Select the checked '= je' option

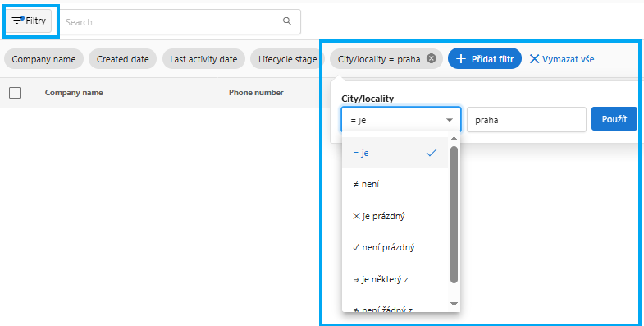coord(395,153)
